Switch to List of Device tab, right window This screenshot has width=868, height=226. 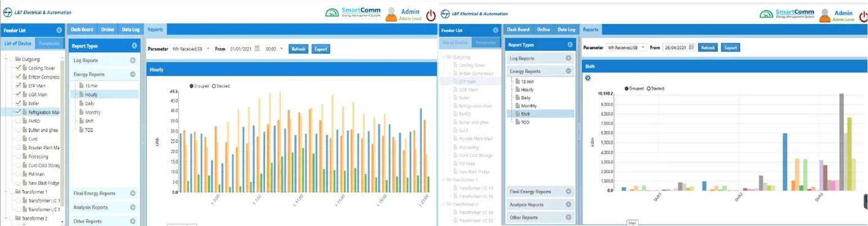(x=455, y=42)
